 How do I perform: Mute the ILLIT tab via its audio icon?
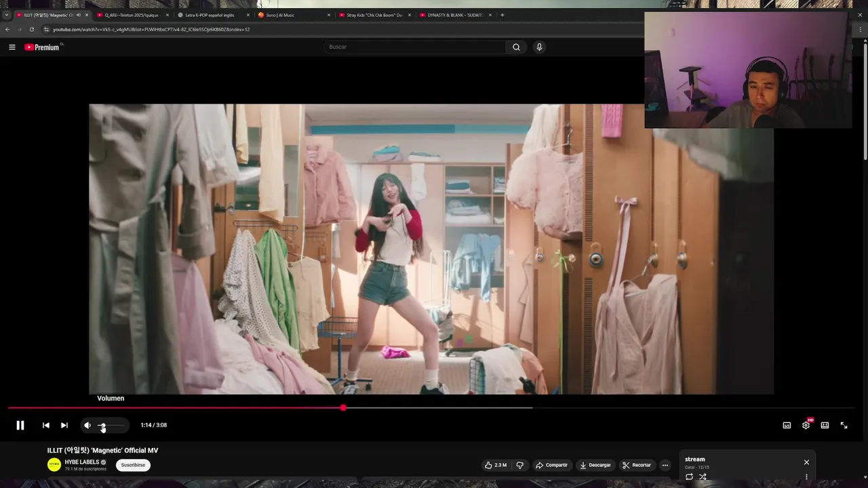(79, 15)
